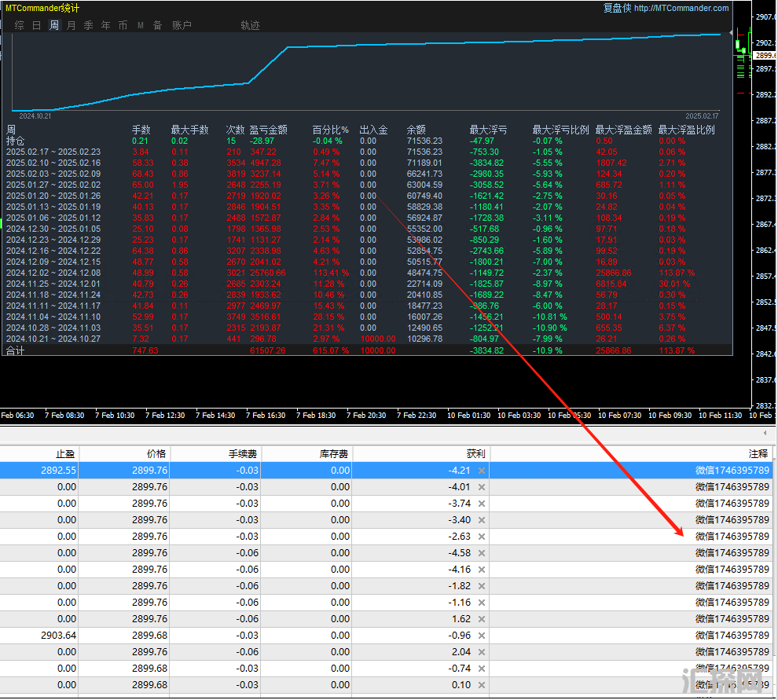This screenshot has height=700, width=778.
Task: Close the order with profit -3.40
Action: coord(481,520)
